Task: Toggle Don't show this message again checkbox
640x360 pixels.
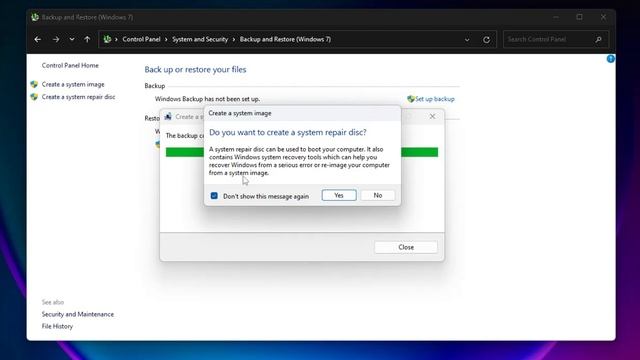Action: tap(214, 196)
